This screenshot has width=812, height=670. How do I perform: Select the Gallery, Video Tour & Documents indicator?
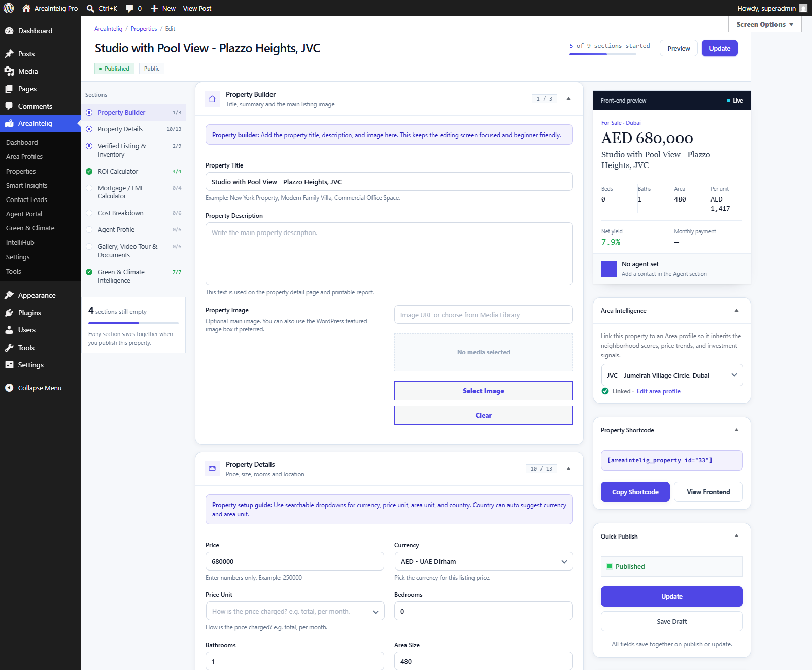click(x=89, y=246)
